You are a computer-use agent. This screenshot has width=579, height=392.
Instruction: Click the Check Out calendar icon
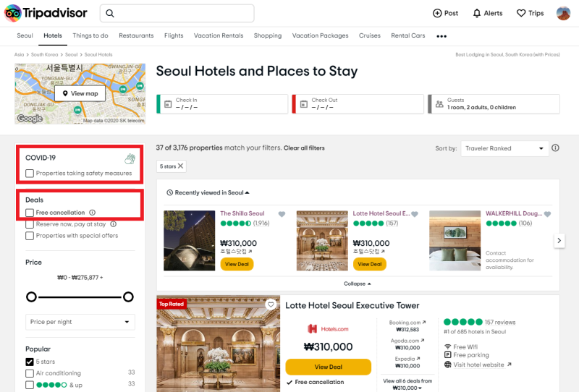click(303, 104)
